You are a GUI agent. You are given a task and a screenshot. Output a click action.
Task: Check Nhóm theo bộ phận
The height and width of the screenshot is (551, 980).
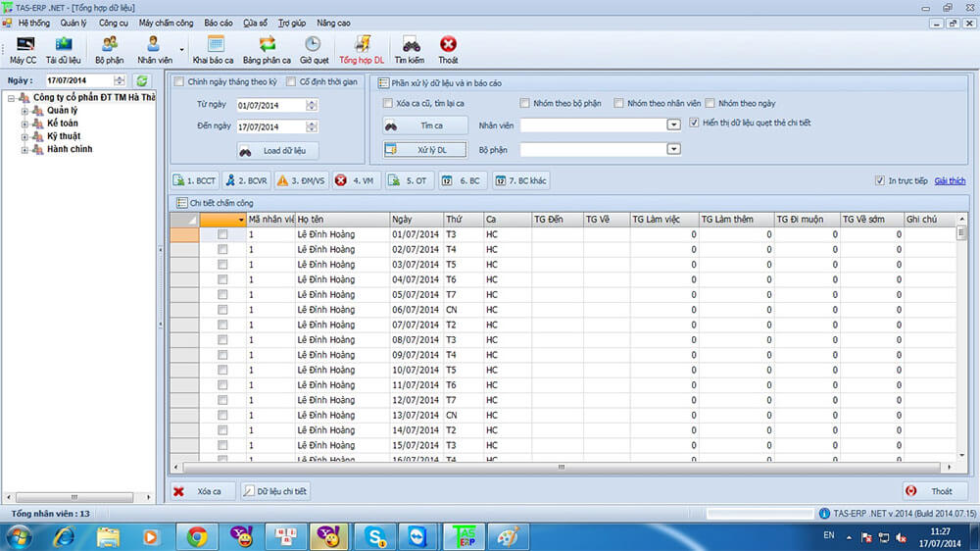tap(524, 103)
